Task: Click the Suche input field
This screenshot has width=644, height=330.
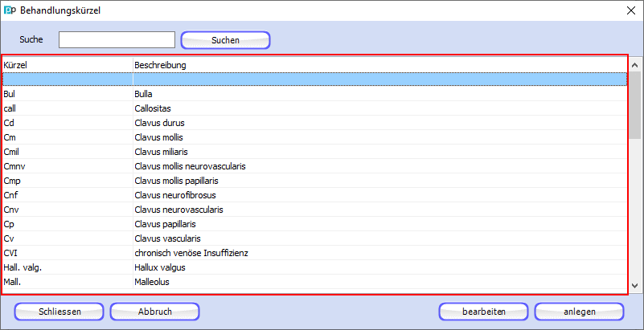Action: [x=117, y=40]
